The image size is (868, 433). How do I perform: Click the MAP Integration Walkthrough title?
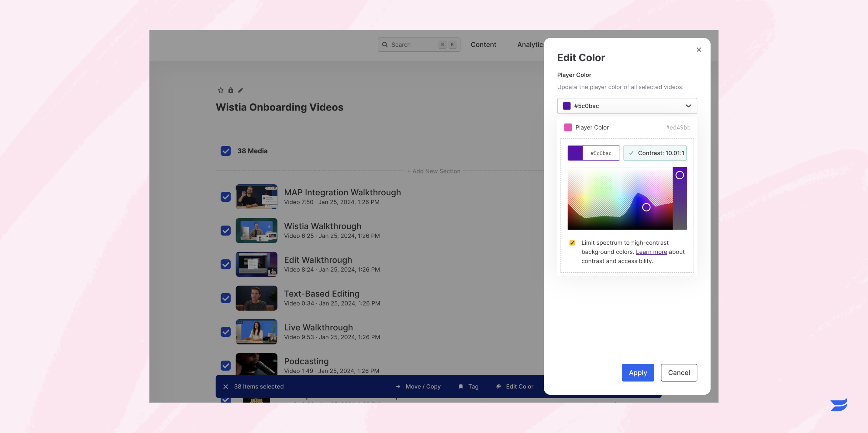(x=342, y=192)
